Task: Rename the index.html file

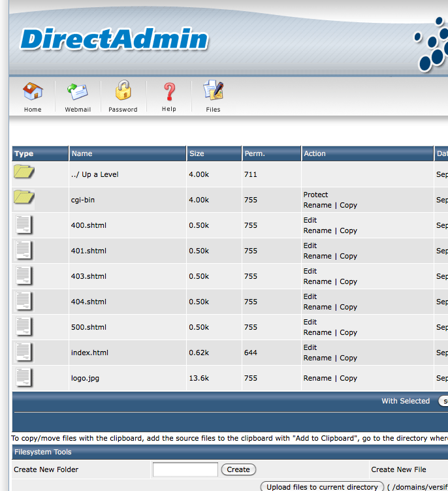Action: click(317, 358)
